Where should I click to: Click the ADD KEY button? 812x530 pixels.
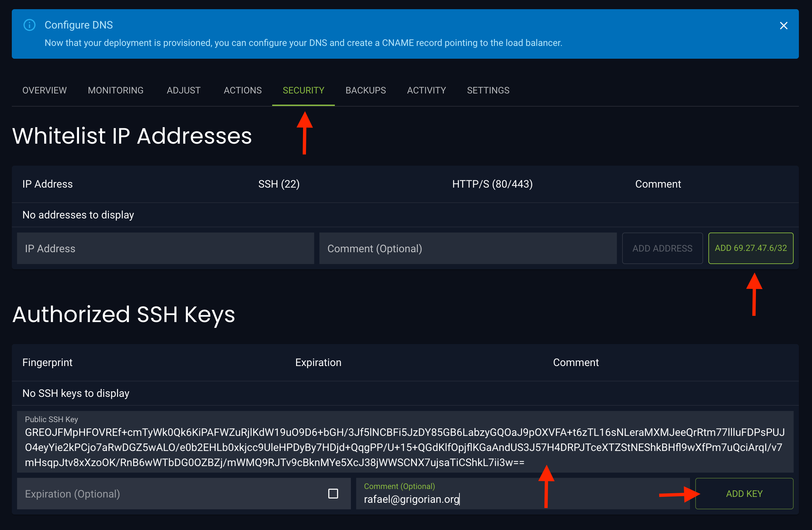[744, 494]
